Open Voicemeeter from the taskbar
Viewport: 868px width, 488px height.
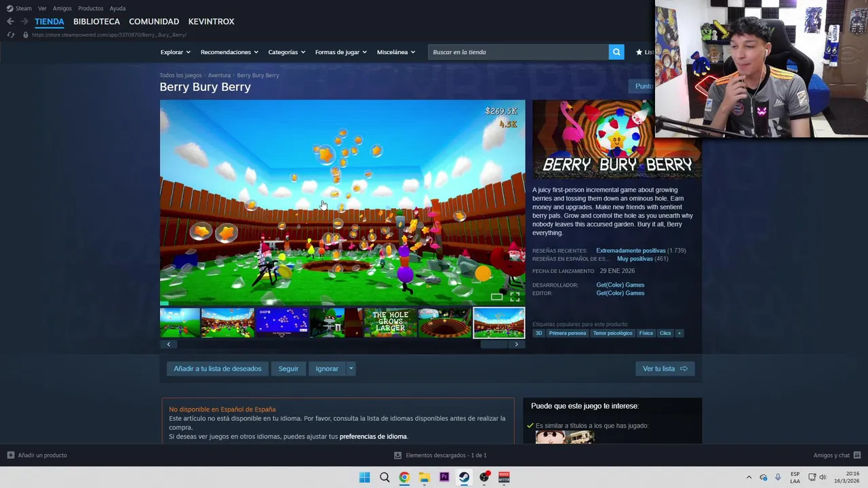[x=504, y=477]
